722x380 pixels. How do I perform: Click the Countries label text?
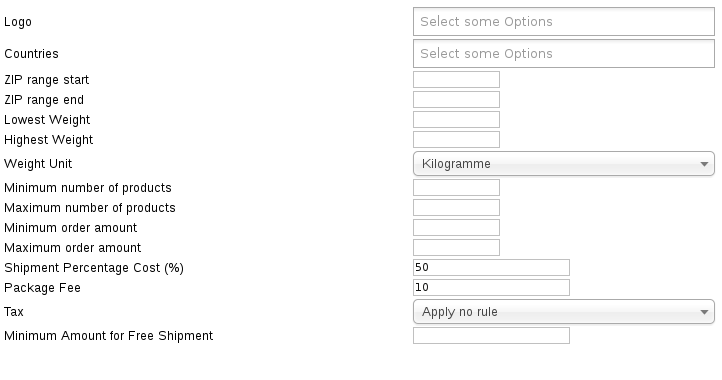pos(31,54)
